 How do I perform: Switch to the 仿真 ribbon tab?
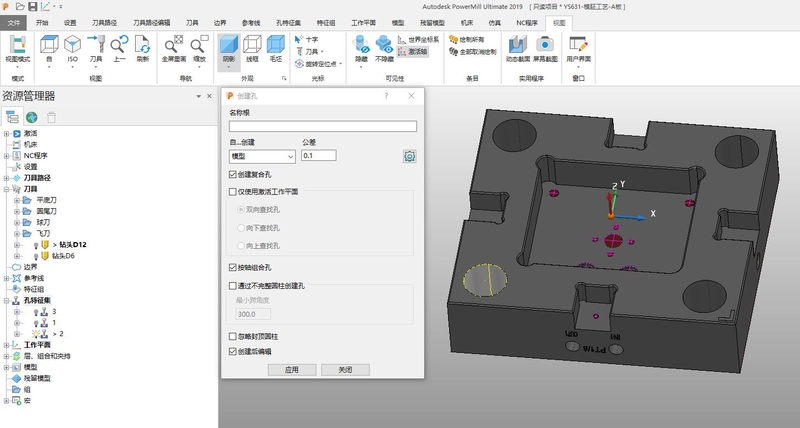tap(494, 23)
